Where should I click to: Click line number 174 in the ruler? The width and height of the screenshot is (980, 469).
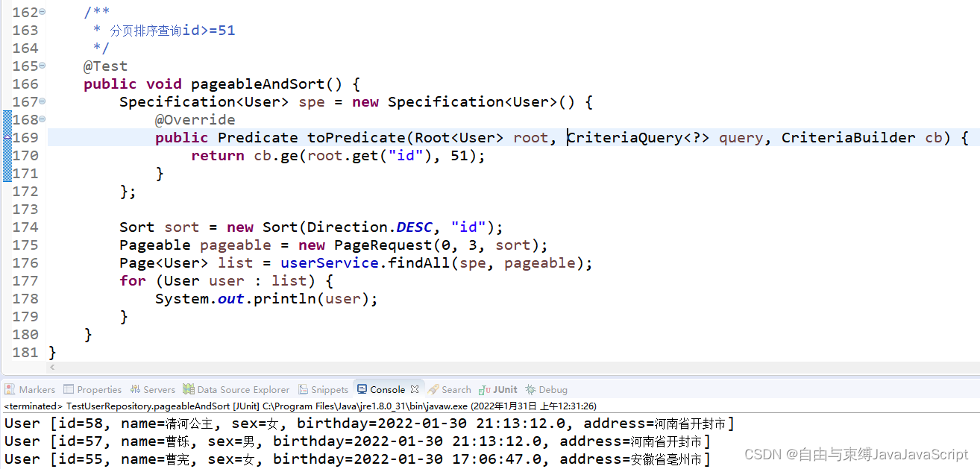[25, 227]
